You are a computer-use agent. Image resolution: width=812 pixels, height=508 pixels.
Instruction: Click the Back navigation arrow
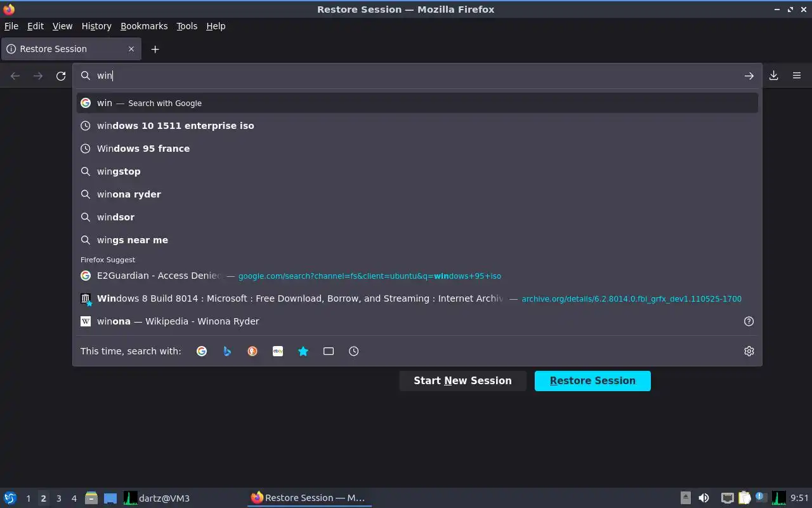pyautogui.click(x=15, y=76)
